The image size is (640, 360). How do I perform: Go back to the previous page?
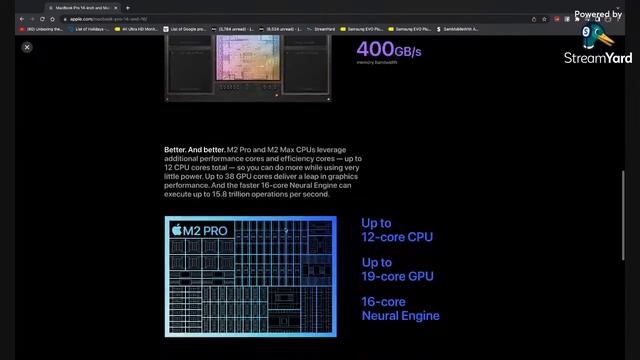22,19
